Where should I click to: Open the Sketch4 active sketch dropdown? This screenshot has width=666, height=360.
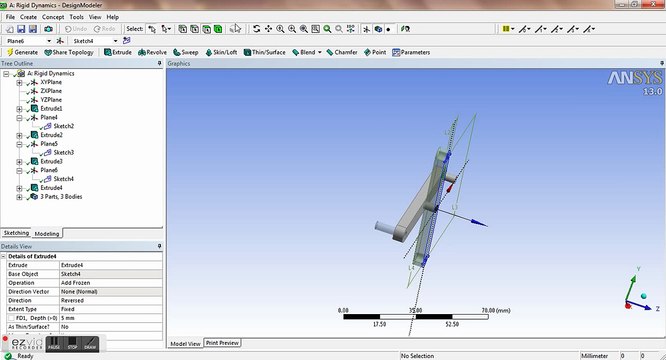click(115, 41)
